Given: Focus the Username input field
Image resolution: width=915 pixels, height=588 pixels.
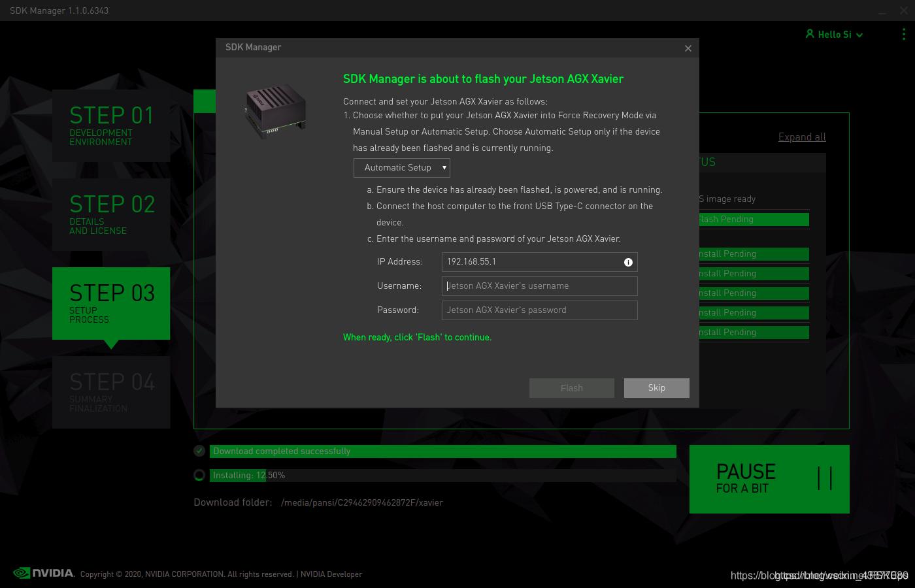Looking at the screenshot, I should (539, 286).
